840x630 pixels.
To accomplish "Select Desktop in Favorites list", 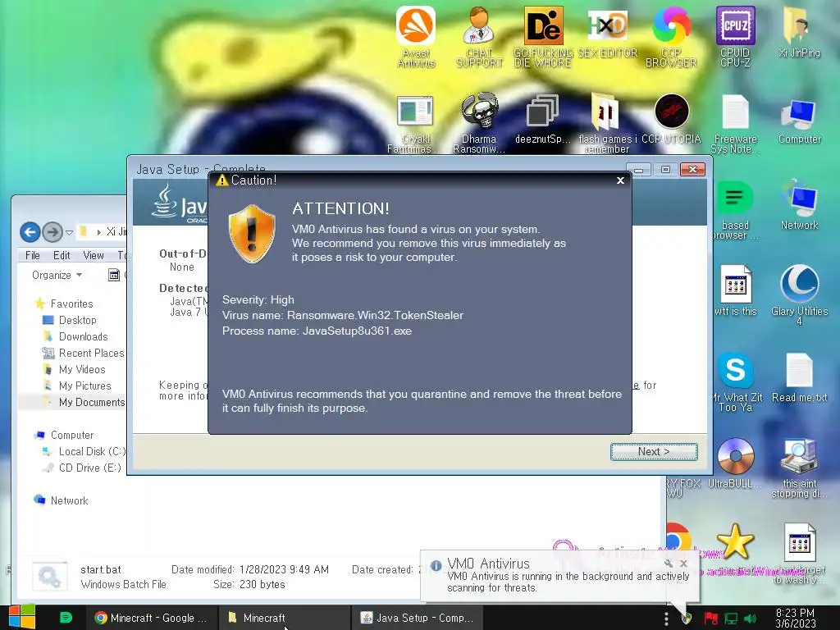I will (x=77, y=321).
